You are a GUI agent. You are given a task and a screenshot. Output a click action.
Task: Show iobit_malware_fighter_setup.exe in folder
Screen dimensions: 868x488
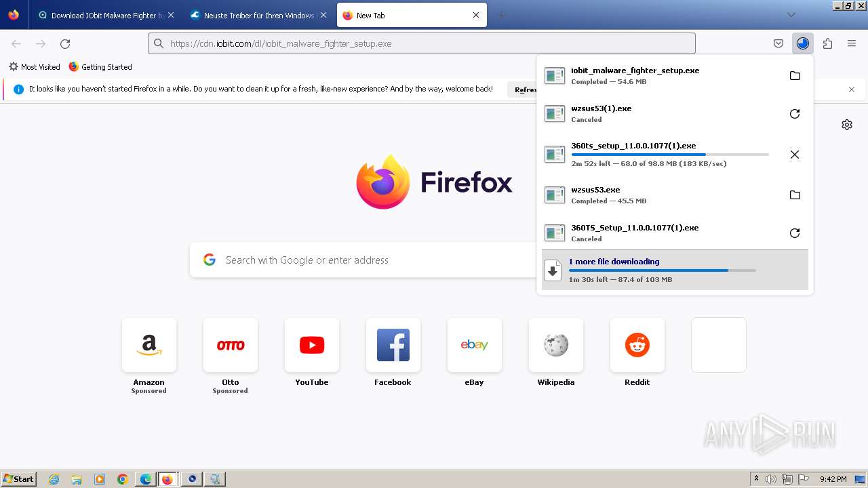795,76
